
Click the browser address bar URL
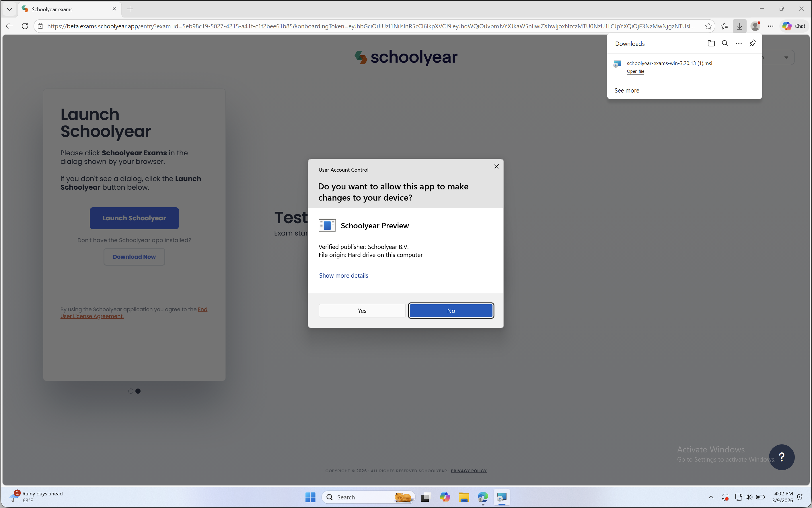tap(370, 26)
